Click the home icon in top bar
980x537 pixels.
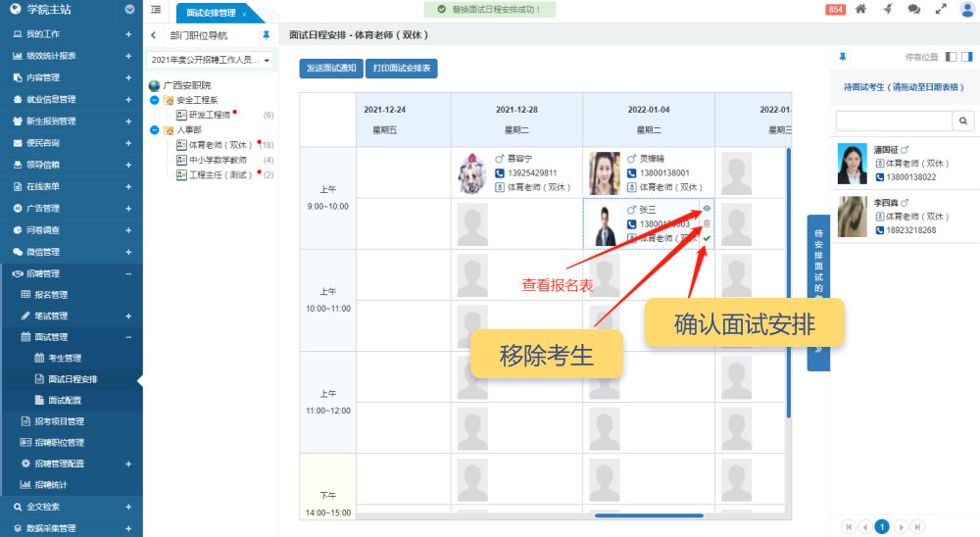[860, 10]
